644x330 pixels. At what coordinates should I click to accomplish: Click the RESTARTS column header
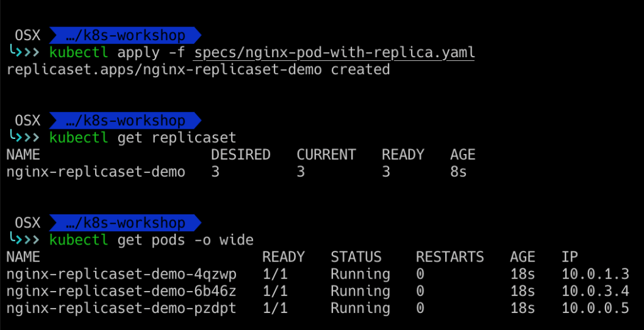(449, 257)
